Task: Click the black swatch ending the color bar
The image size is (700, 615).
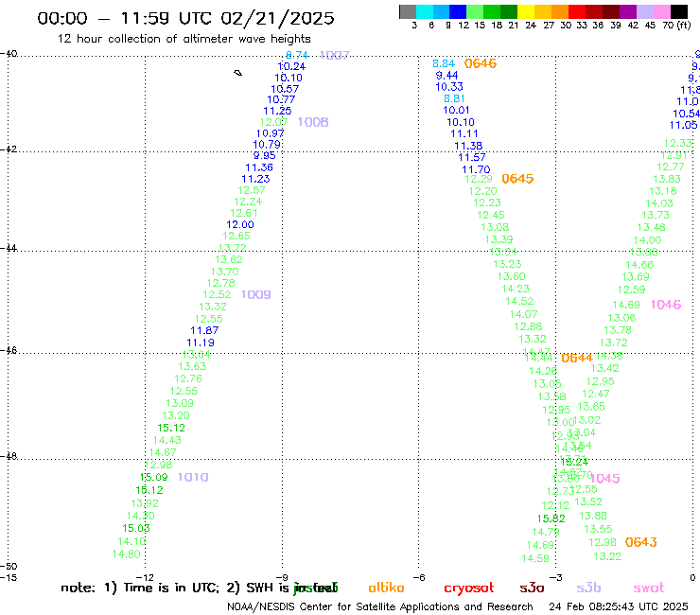Action: tap(679, 11)
